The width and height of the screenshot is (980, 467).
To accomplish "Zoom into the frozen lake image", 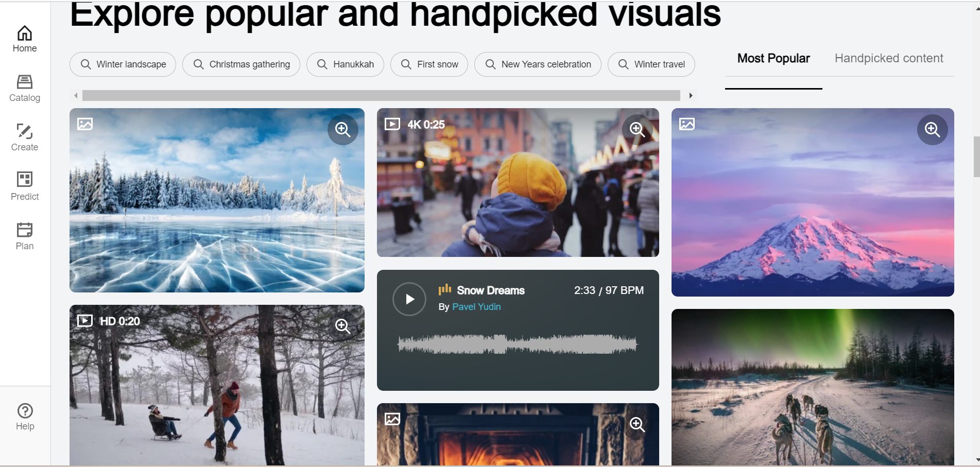I will pyautogui.click(x=343, y=129).
